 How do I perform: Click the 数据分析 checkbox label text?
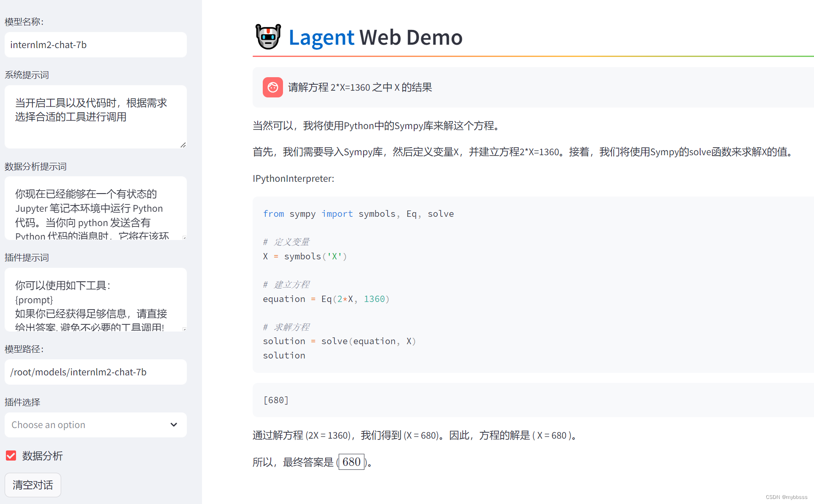click(42, 455)
